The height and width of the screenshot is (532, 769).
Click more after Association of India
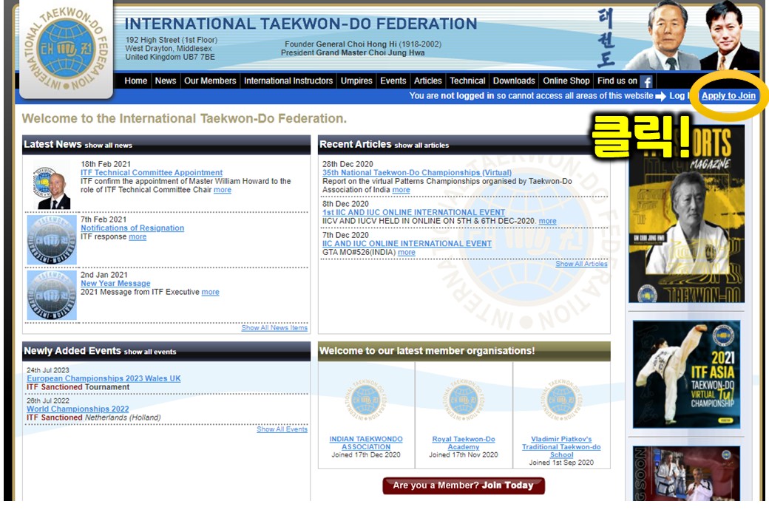pos(401,190)
